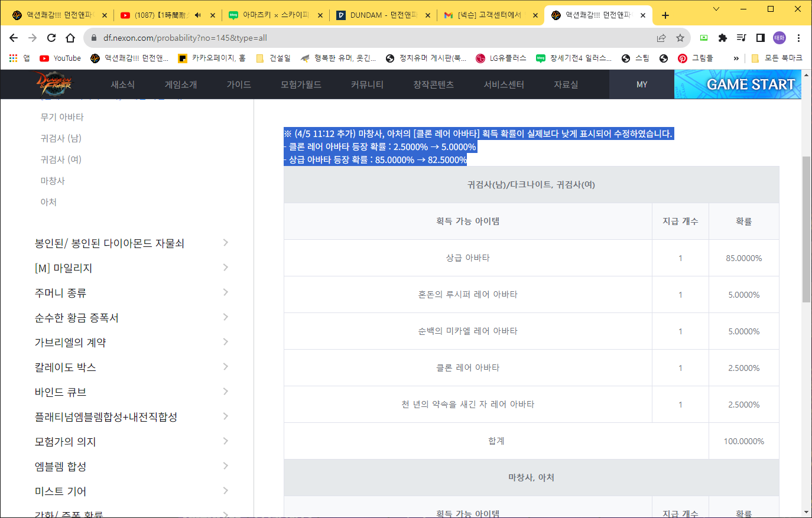812x518 pixels.
Task: Bookmark this page with the star icon
Action: (x=680, y=38)
